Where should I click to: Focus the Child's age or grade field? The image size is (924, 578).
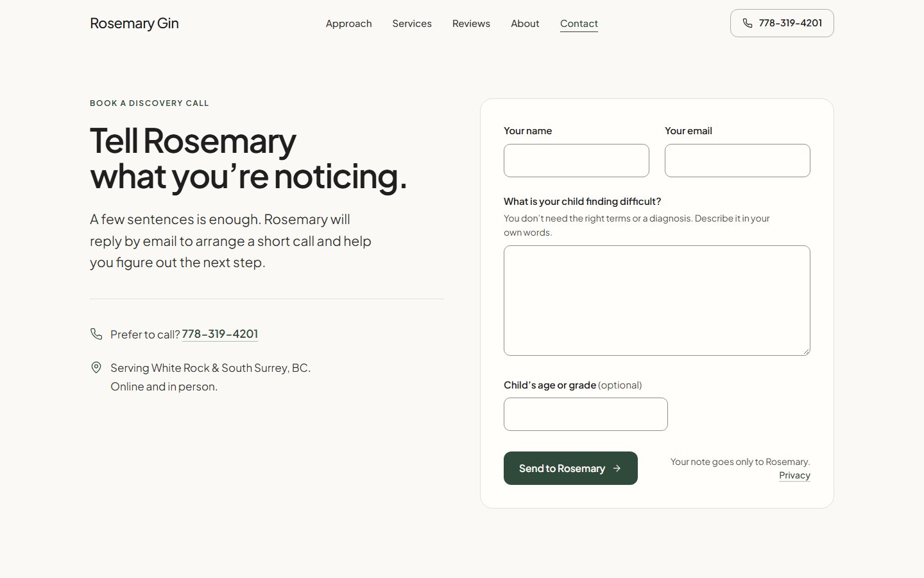pyautogui.click(x=586, y=414)
